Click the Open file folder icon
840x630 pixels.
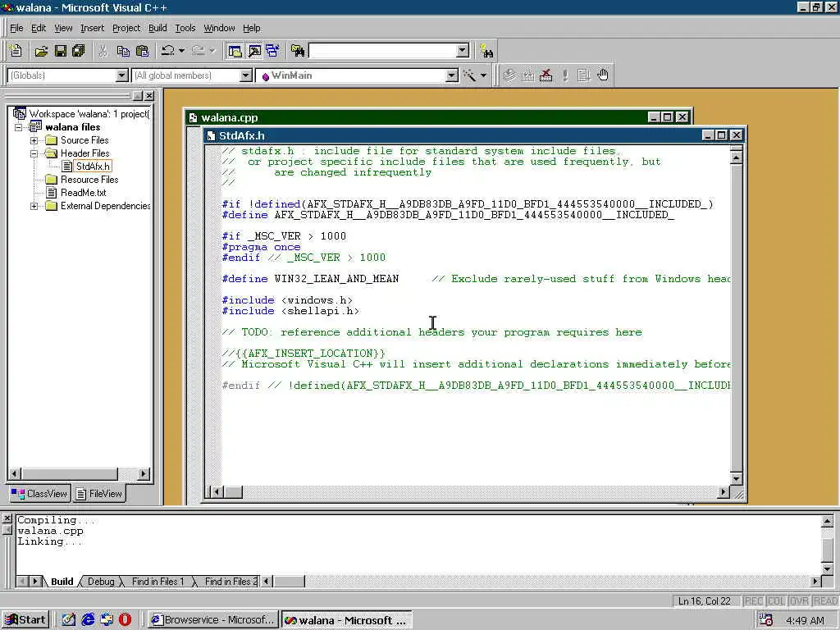(41, 51)
